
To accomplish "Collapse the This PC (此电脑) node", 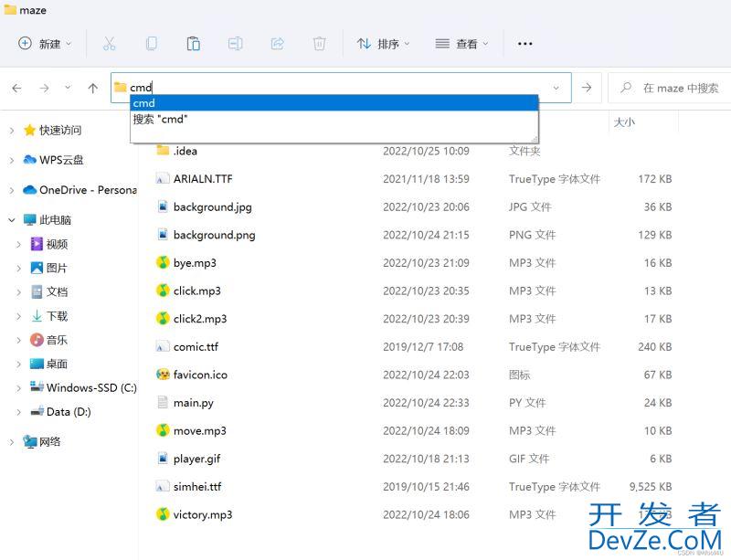I will pyautogui.click(x=12, y=219).
